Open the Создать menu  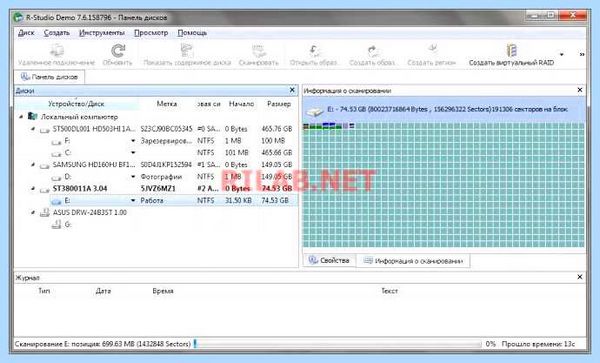(x=57, y=33)
